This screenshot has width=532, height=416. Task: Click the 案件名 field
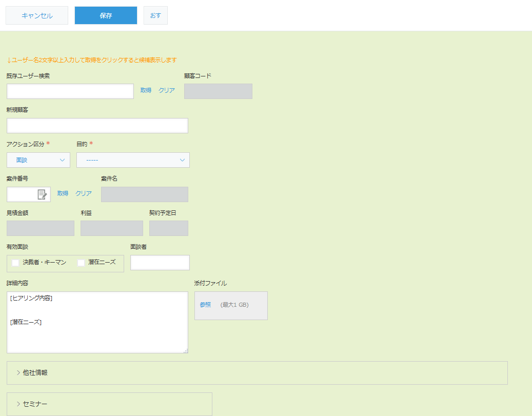pos(145,194)
